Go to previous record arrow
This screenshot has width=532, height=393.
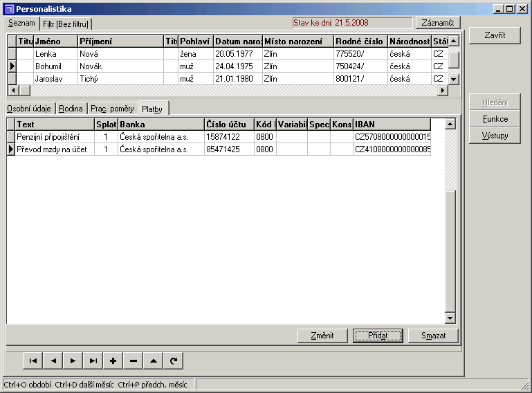point(53,360)
